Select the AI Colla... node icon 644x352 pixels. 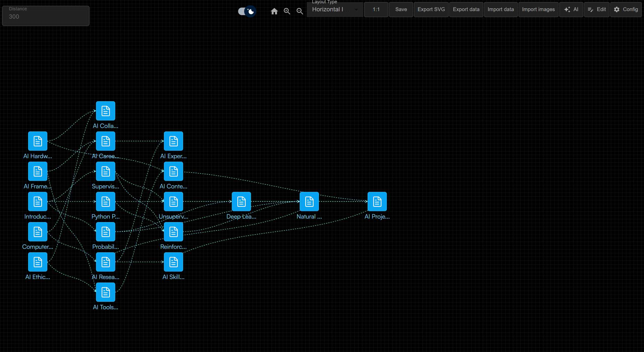(x=106, y=111)
